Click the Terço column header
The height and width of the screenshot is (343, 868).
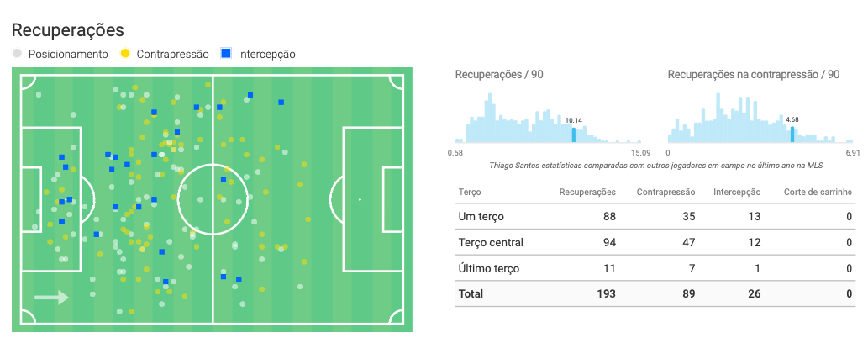coord(470,193)
